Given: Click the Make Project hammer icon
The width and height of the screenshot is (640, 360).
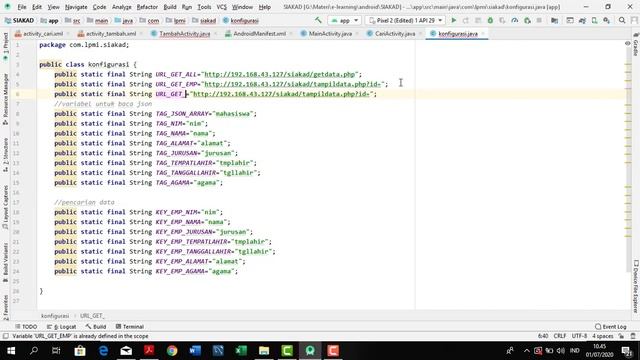Looking at the screenshot, I should point(318,20).
